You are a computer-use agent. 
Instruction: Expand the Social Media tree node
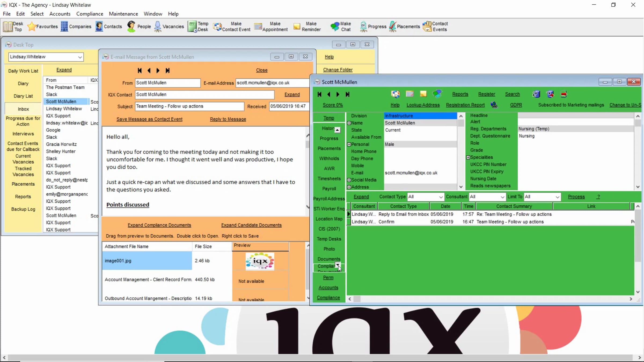[349, 180]
